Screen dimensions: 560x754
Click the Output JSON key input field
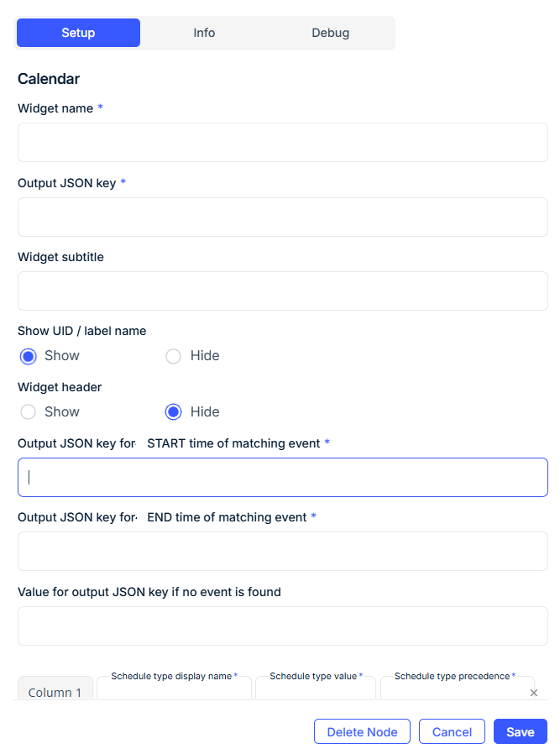coord(282,217)
